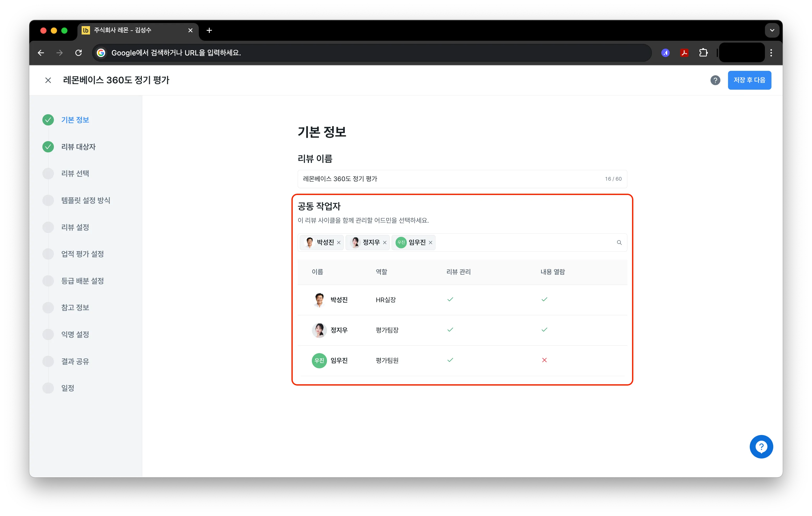Click the search icon in collaborator field
This screenshot has width=812, height=516.
point(619,243)
